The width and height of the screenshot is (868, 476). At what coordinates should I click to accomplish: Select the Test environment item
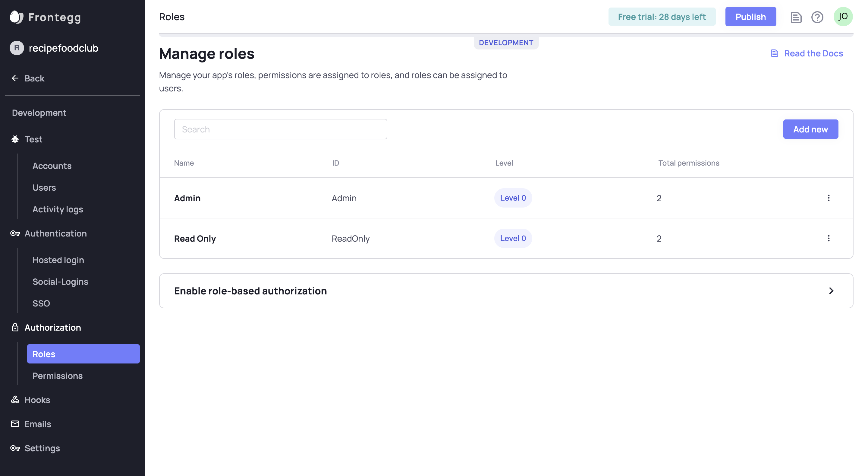pyautogui.click(x=33, y=139)
